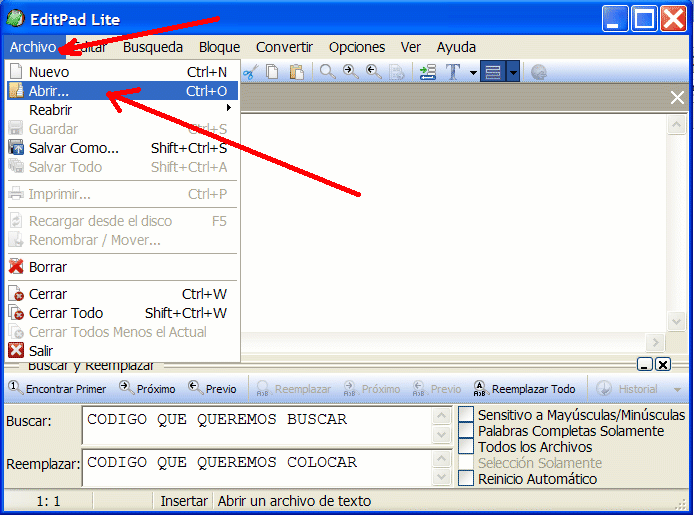Choose Cerrar Todo in the menu
The width and height of the screenshot is (694, 515).
pos(122,313)
